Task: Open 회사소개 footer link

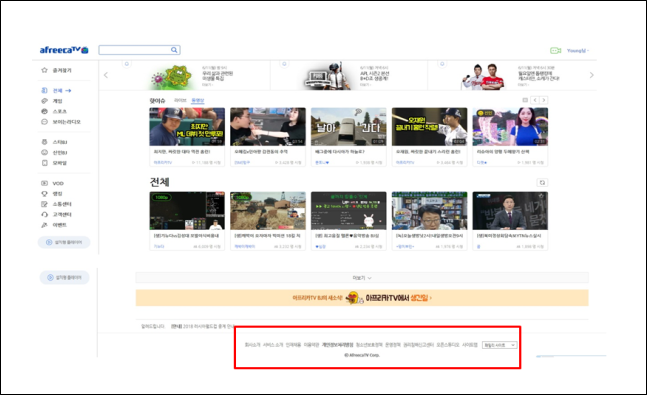Action: (x=253, y=345)
